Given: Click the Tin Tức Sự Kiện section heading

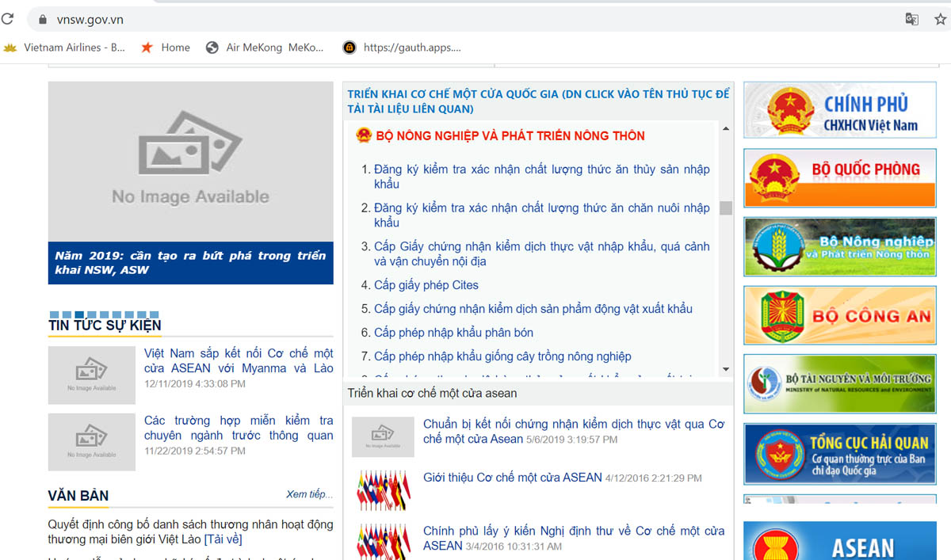Looking at the screenshot, I should [x=105, y=326].
